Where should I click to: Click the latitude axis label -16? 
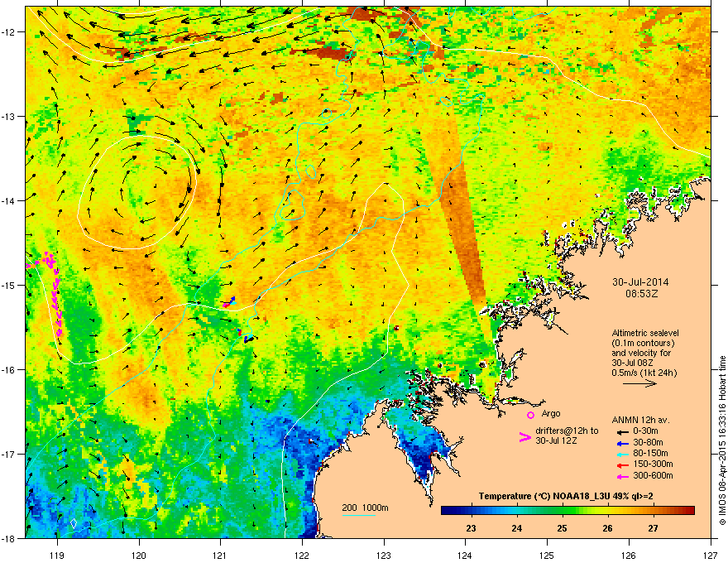(10, 370)
